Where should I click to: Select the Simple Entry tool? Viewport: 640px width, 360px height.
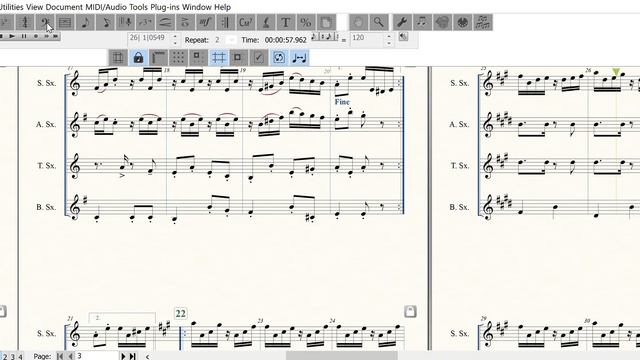coord(85,22)
